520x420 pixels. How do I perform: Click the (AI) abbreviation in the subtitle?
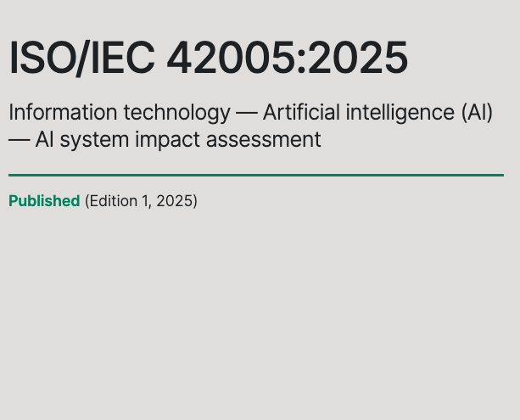[x=477, y=113]
